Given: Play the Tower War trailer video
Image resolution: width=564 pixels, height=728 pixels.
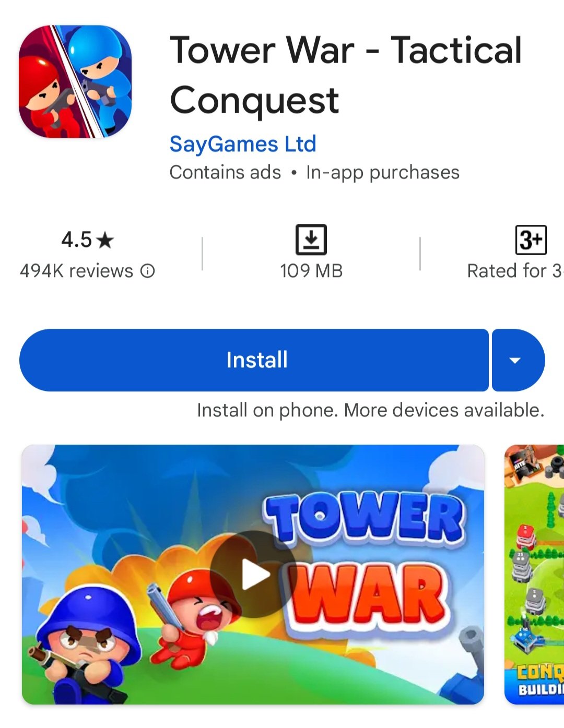Looking at the screenshot, I should (253, 575).
